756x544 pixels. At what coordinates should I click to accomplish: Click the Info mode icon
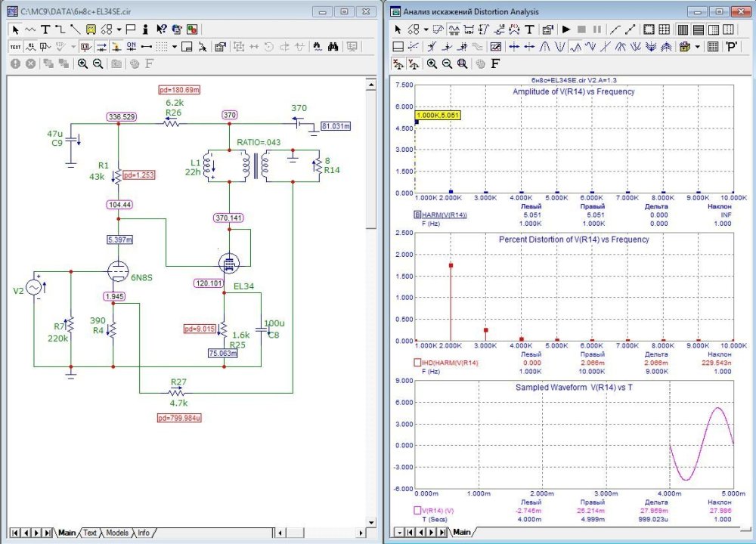click(145, 29)
